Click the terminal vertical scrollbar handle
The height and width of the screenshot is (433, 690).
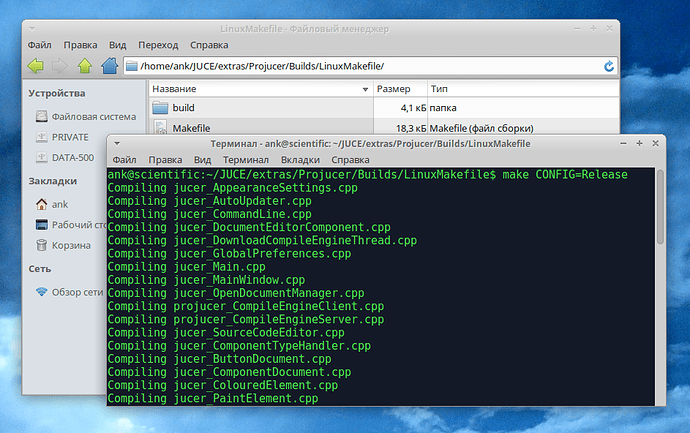click(x=660, y=207)
